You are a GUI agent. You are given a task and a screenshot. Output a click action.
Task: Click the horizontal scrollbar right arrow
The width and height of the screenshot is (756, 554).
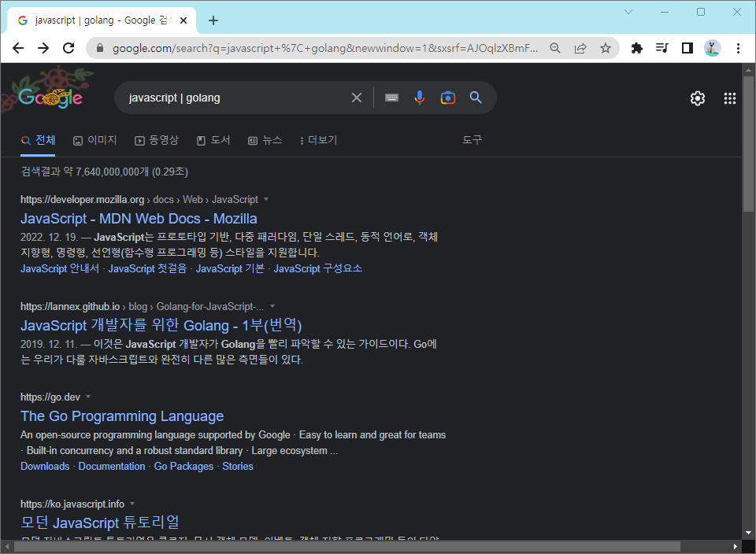tap(736, 547)
